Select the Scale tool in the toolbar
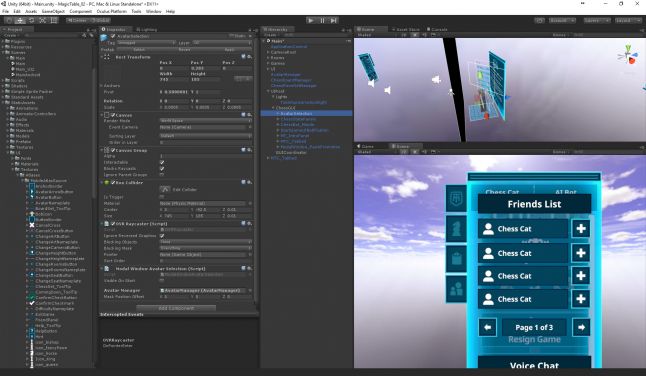This screenshot has width=646, height=376. pos(42,20)
